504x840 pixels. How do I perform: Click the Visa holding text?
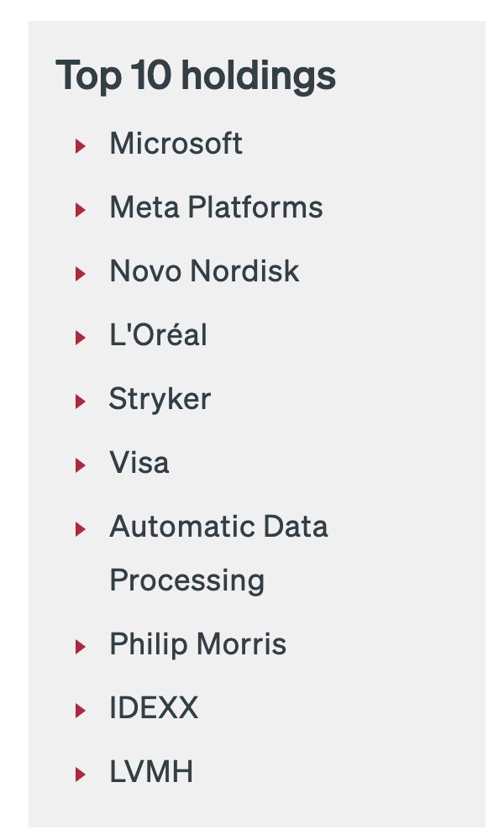point(139,463)
